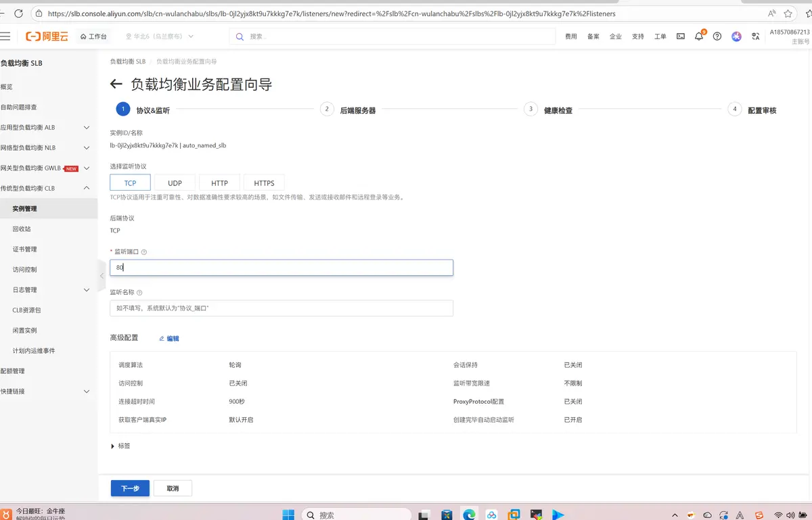This screenshot has width=812, height=520.
Task: Open 回收站 in sidebar
Action: click(x=22, y=229)
